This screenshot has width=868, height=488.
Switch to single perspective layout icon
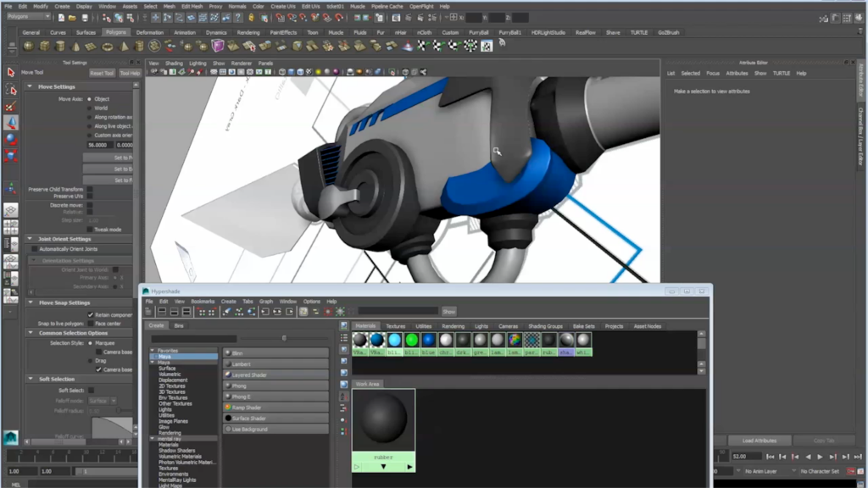click(10, 210)
